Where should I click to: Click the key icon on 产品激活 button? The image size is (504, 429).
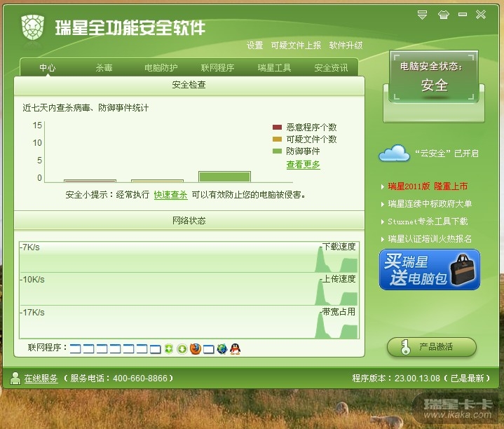click(405, 347)
